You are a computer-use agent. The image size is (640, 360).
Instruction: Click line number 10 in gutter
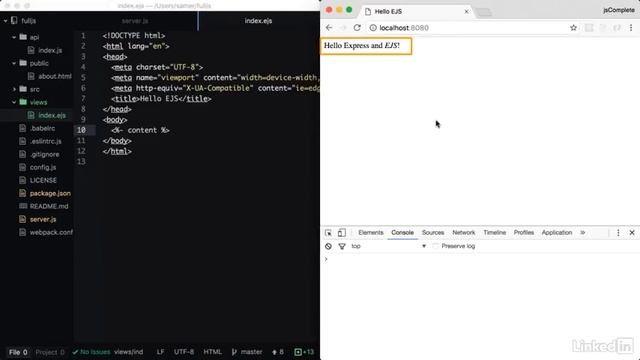[x=81, y=130]
